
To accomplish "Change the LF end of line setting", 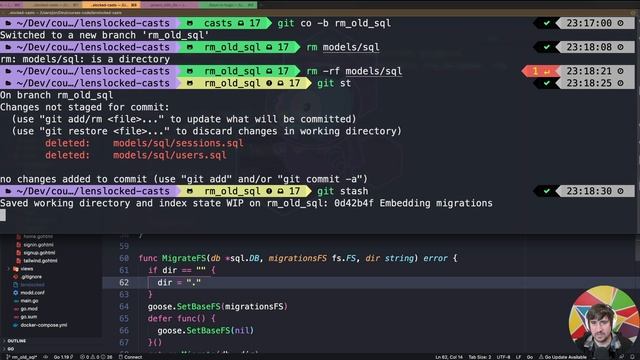I will (518, 357).
